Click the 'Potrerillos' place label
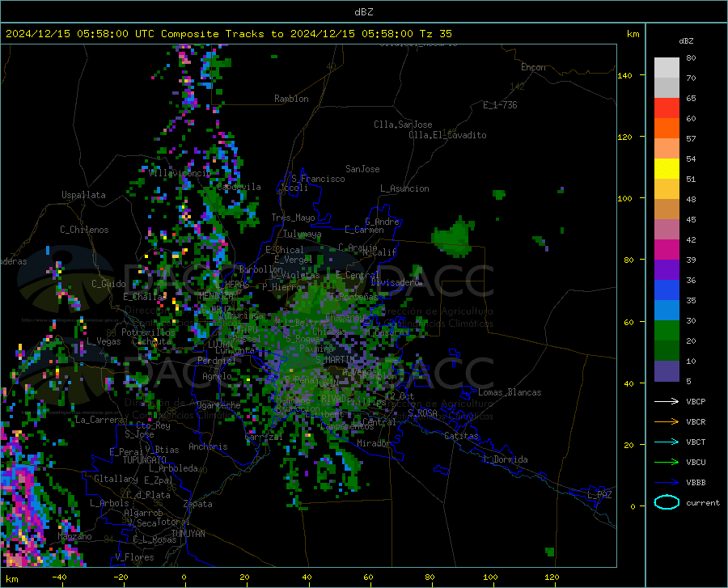The width and height of the screenshot is (728, 588). 148,332
